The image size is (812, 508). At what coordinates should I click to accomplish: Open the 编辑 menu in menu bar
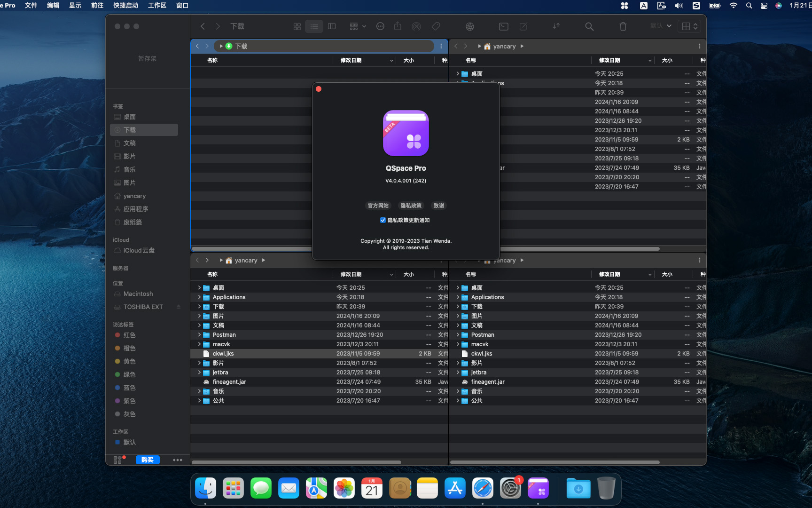tap(53, 5)
